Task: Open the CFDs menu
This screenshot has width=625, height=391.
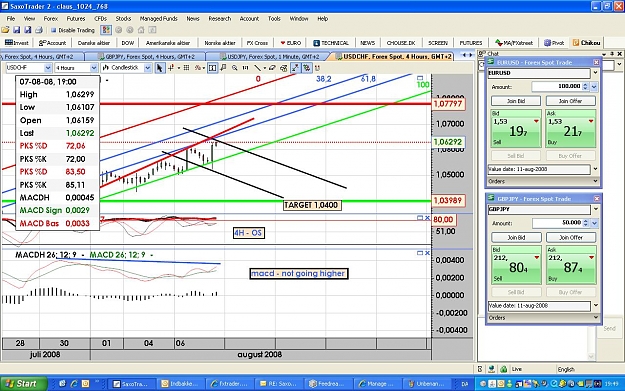Action: tap(100, 19)
